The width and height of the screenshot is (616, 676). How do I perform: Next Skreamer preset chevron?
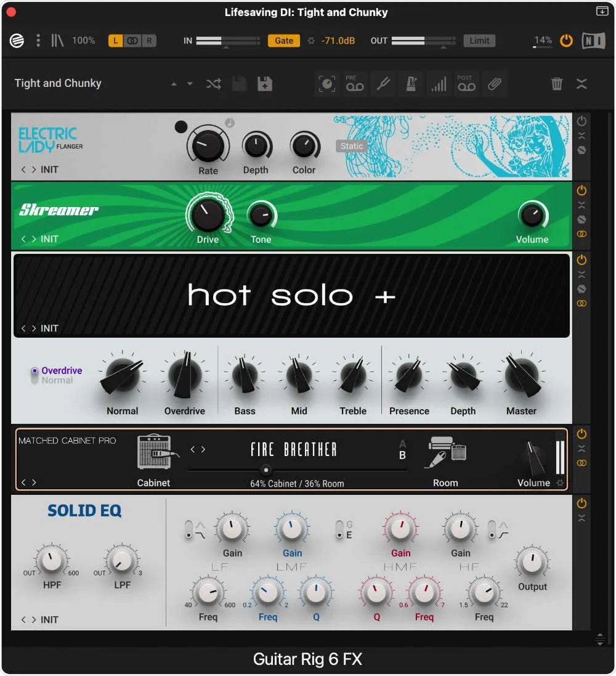pos(34,239)
